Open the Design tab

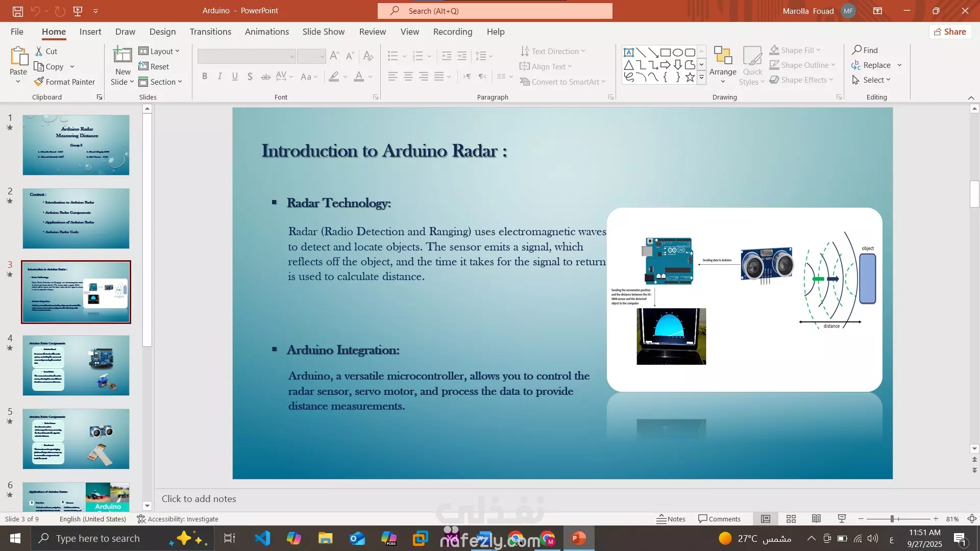pos(162,32)
